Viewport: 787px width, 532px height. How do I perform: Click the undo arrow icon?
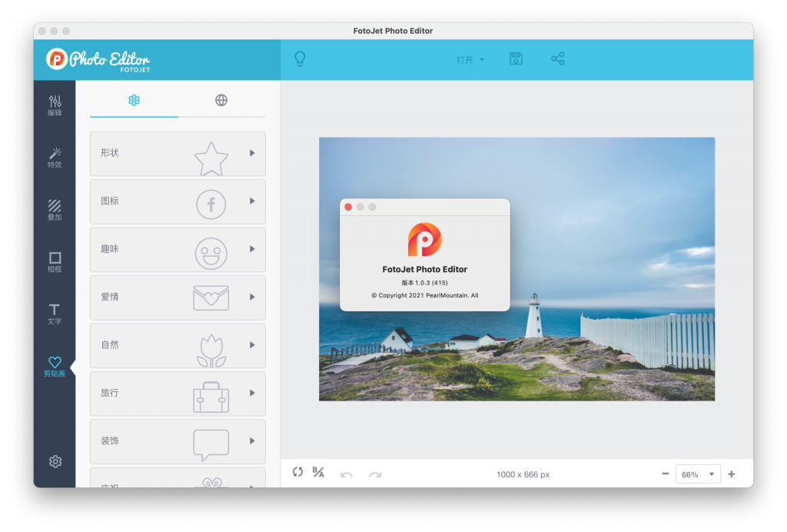(x=347, y=474)
